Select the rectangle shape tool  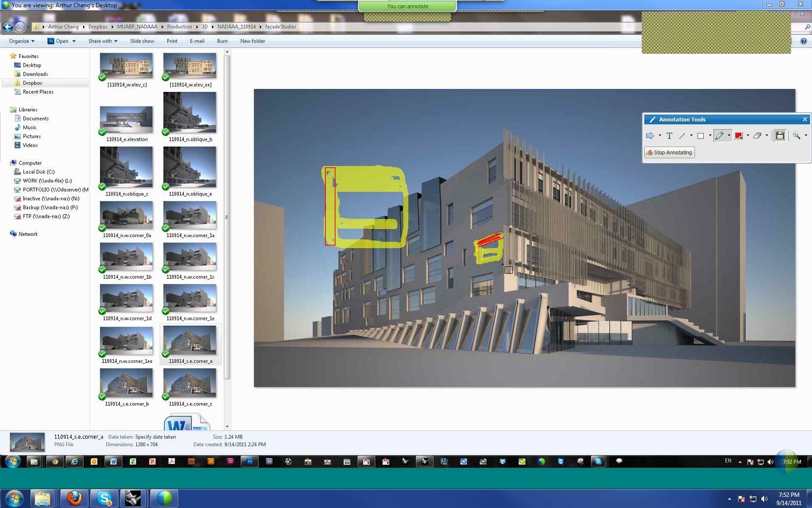[x=700, y=136]
